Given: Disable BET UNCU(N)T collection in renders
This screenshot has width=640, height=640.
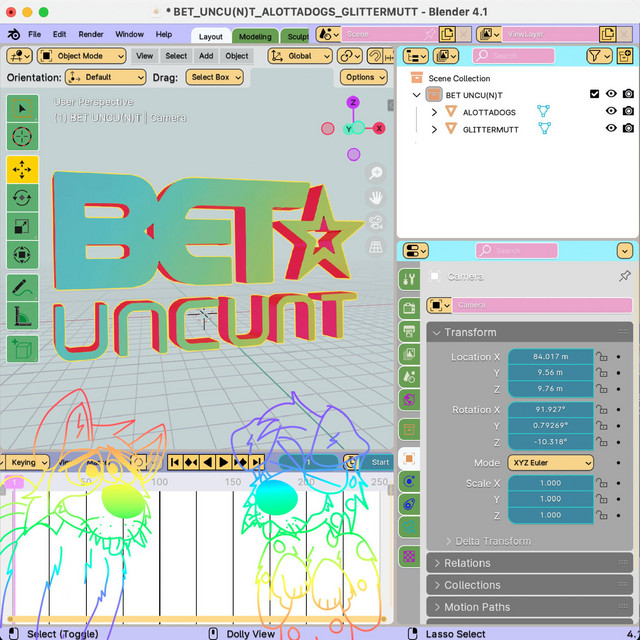Looking at the screenshot, I should 628,94.
